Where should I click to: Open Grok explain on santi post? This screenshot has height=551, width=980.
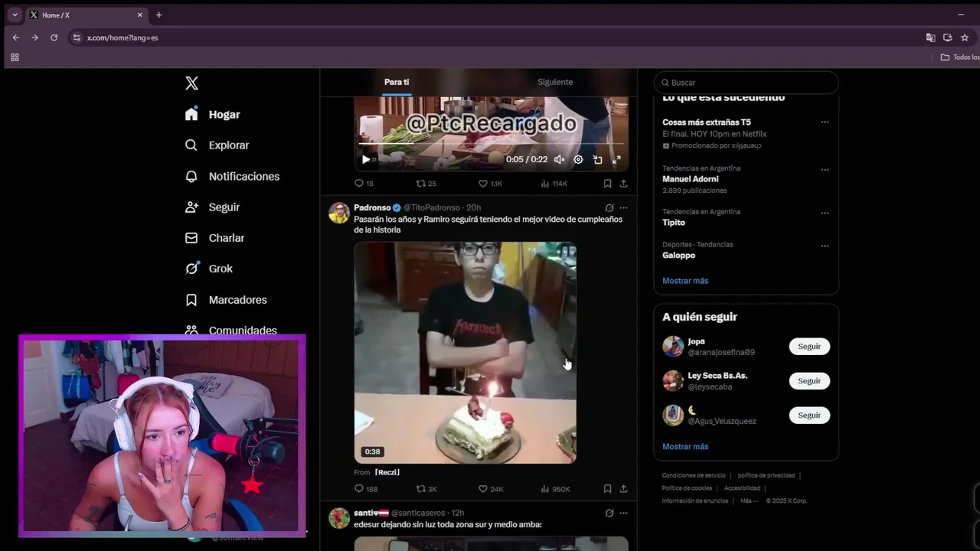point(609,513)
